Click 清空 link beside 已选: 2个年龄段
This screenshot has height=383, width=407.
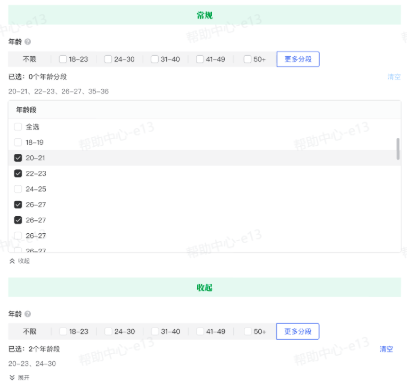[x=386, y=349]
